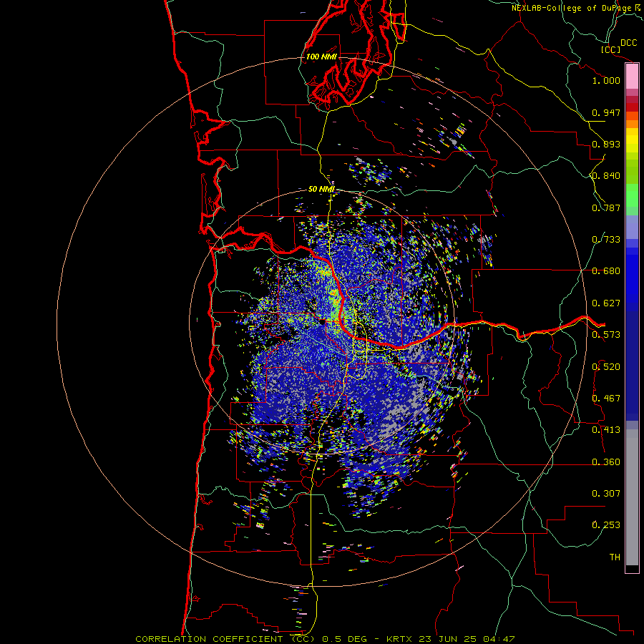Click the [CC] units label
The image size is (644, 644).
coord(610,49)
